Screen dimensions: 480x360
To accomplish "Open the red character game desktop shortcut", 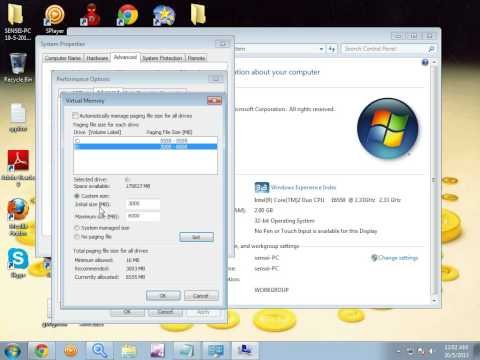I will point(91,15).
